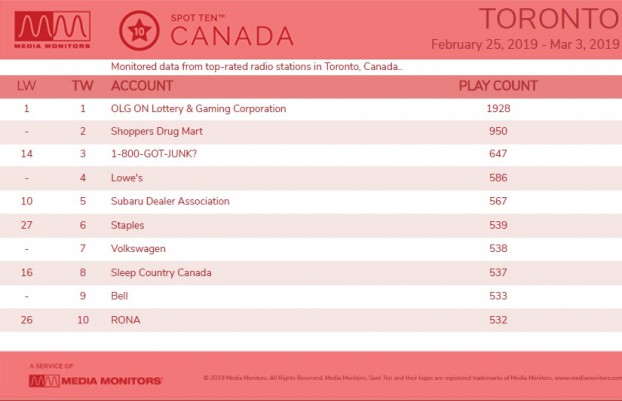Select the RONA account row

point(311,320)
